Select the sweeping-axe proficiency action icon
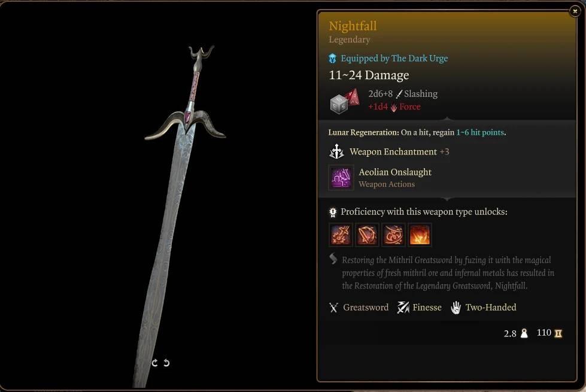The image size is (586, 392). pos(393,235)
